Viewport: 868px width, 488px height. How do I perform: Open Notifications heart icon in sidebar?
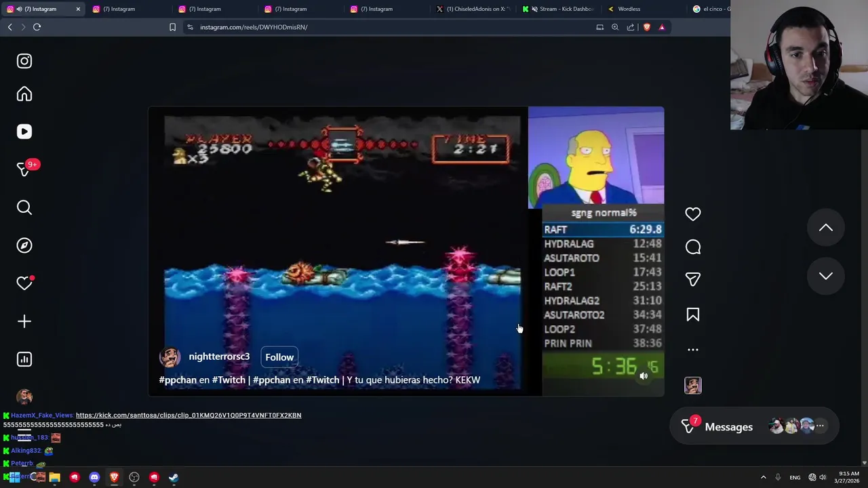point(24,283)
